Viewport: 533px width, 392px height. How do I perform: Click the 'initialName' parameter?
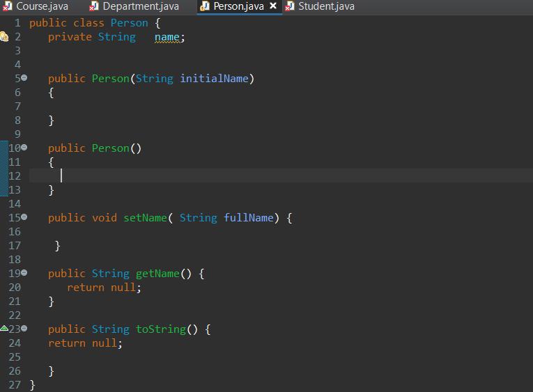click(214, 79)
